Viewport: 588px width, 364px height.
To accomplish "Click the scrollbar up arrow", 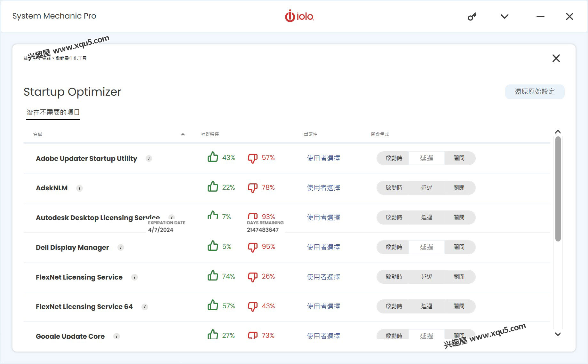I will (x=558, y=132).
